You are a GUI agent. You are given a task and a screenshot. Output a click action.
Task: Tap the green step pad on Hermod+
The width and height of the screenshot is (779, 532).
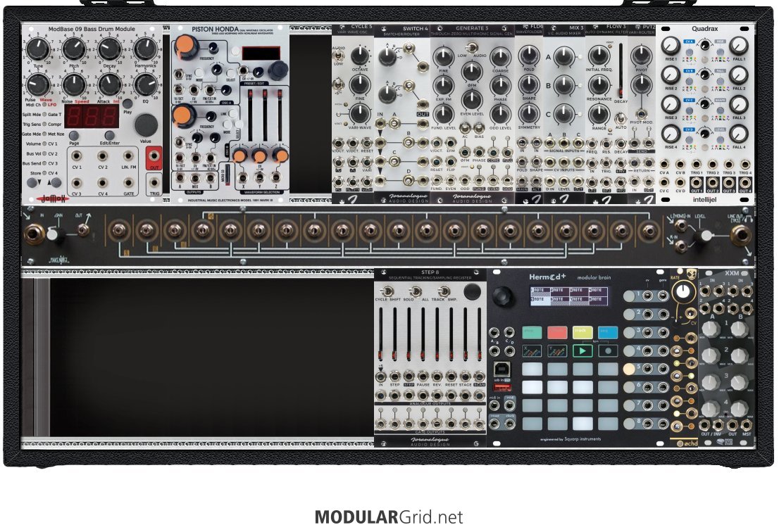(532, 332)
